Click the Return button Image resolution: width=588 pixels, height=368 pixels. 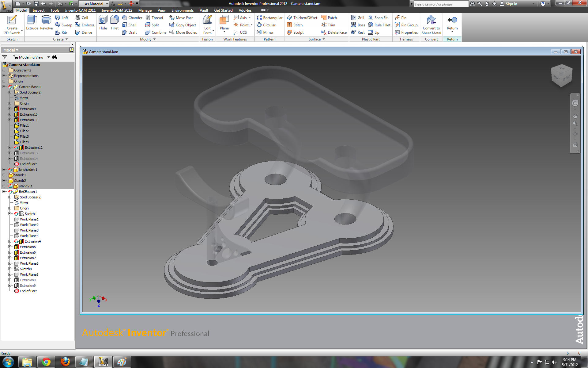point(452,23)
